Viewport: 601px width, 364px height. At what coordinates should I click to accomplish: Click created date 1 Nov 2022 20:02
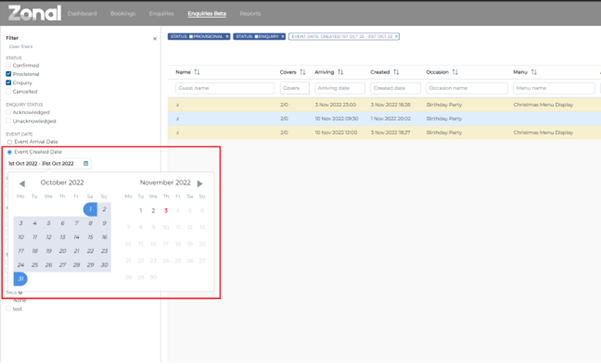(x=390, y=119)
